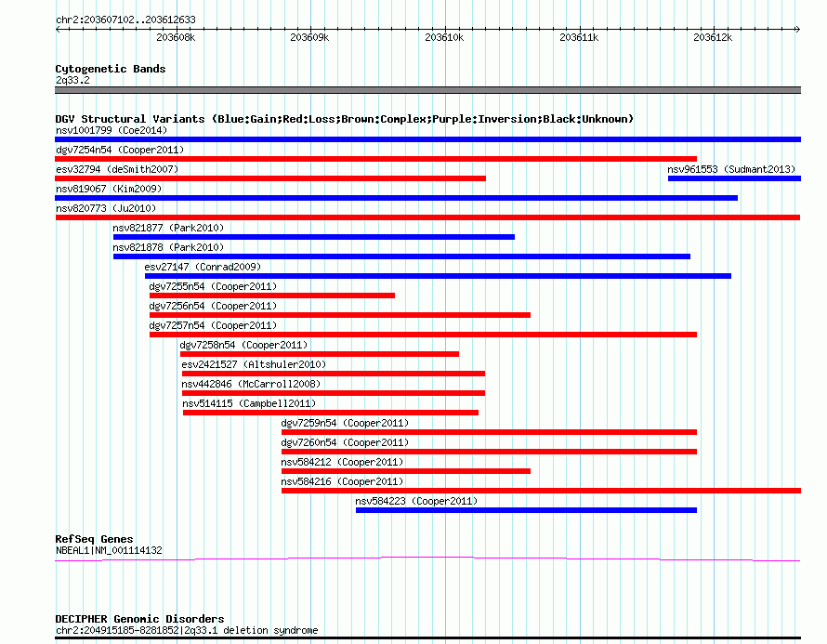
Task: Click the Cytogenetic Bands track title
Action: point(111,69)
